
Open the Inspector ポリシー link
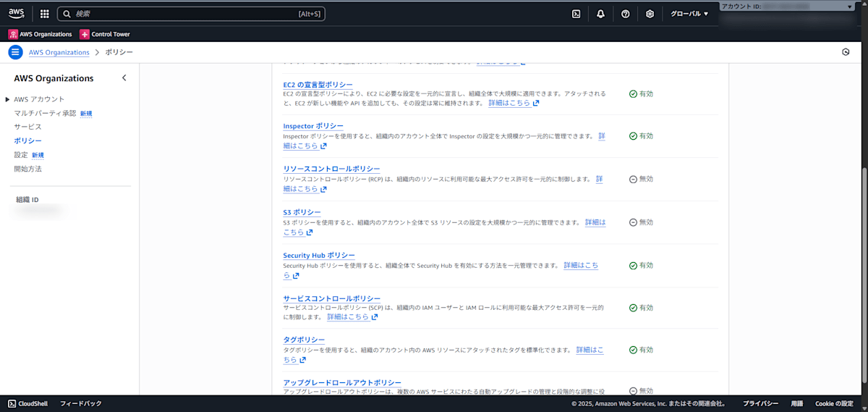[x=313, y=126]
